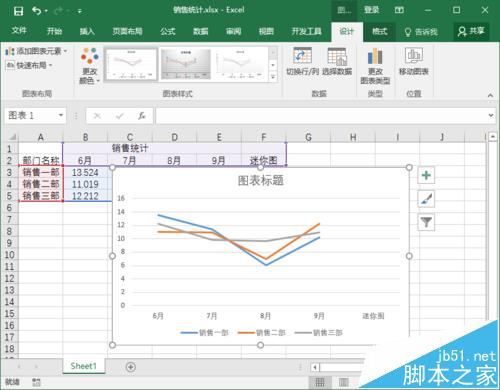Screen dimensions: 500x390
Task: Open the Name Box dropdown arrow
Action: (61, 115)
